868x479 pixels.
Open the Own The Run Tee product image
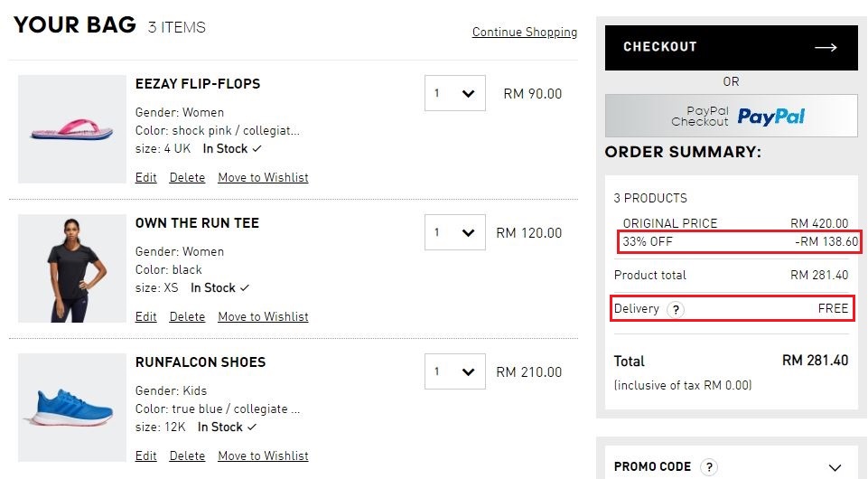(72, 268)
